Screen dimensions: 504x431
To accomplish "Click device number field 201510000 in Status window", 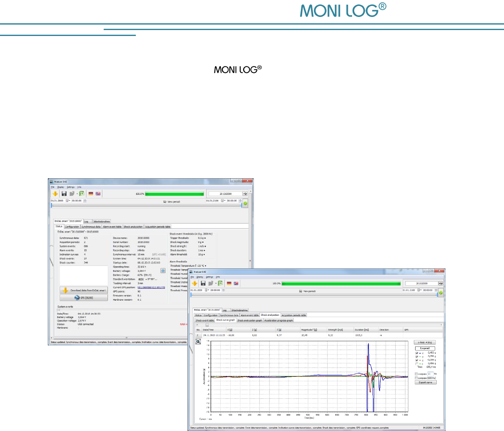I will pyautogui.click(x=226, y=194).
